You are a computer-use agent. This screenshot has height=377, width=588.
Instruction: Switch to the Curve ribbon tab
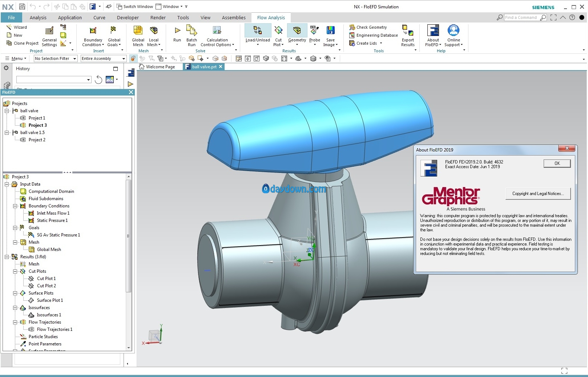point(99,17)
